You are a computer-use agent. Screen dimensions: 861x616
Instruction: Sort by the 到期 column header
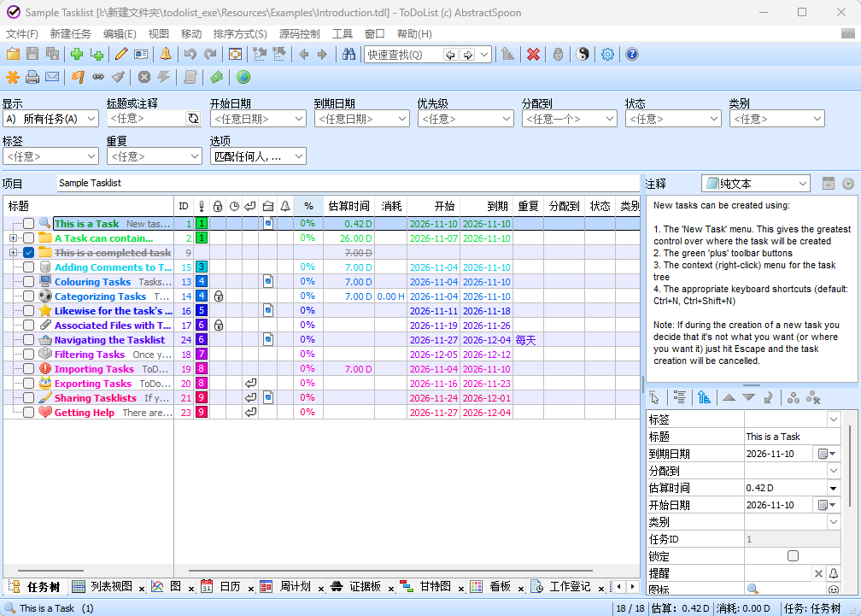pyautogui.click(x=487, y=207)
